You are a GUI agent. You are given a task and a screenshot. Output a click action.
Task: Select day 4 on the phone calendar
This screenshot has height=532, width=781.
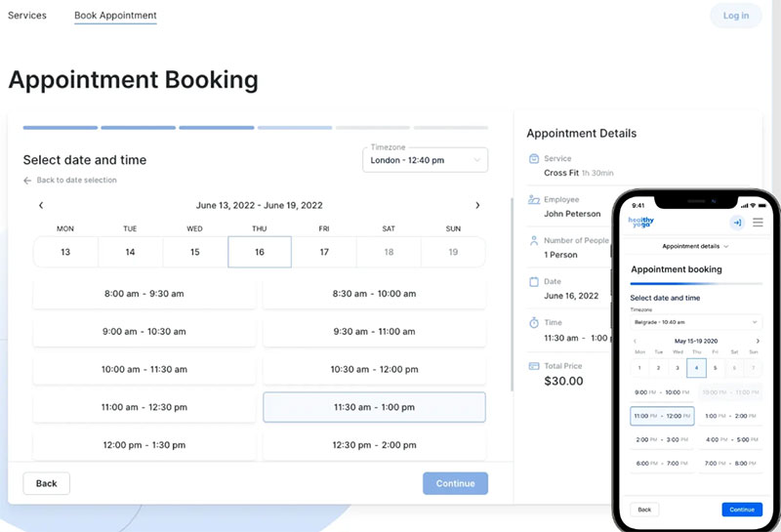[x=696, y=368]
